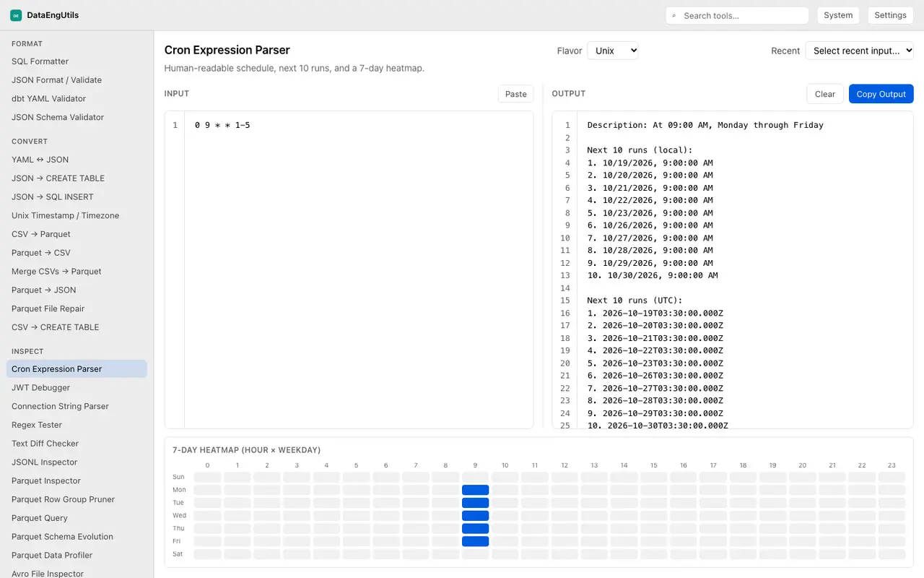Click the Friday 9 o'clock heatmap cell

476,541
